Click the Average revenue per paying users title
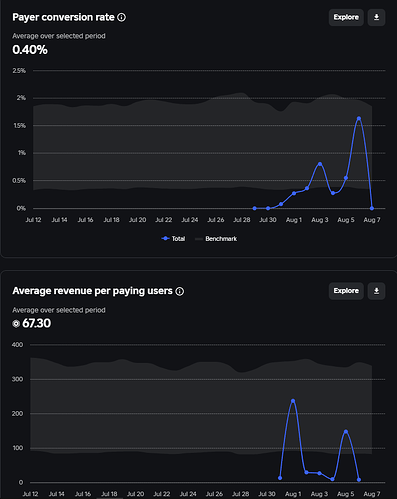Screen dimensions: 397x499 [92, 291]
